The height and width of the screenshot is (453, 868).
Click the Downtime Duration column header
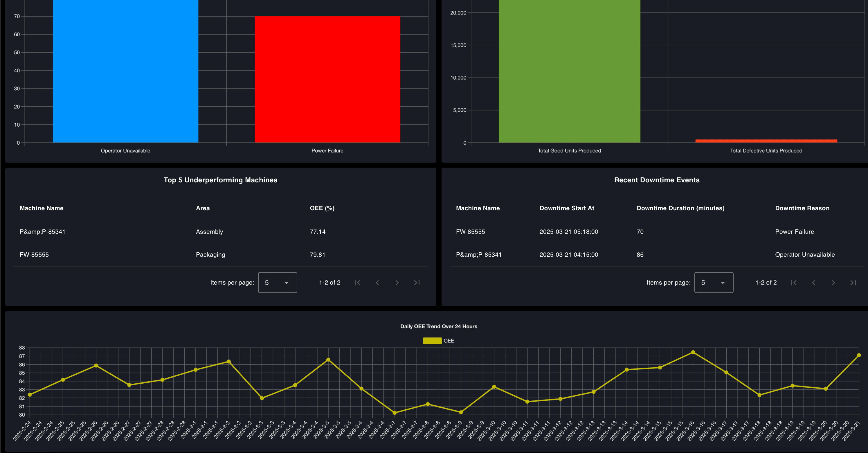coord(681,208)
